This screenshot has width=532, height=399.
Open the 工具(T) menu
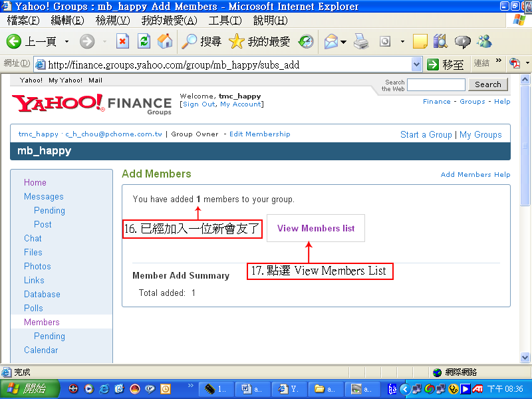(x=224, y=21)
